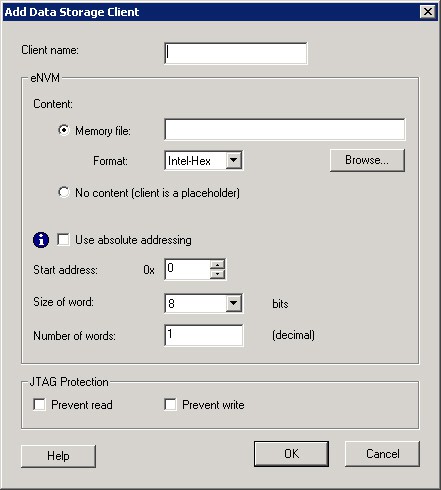Focus the Start address hex value field
441x490 pixels.
188,269
